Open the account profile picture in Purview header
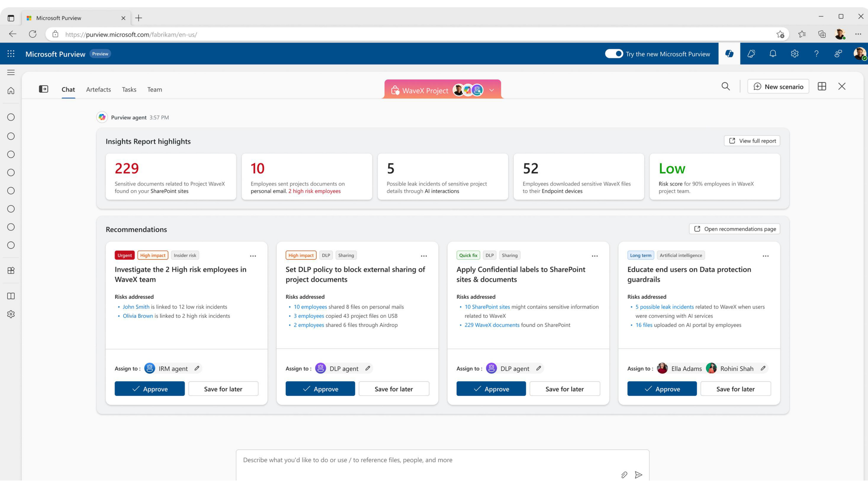This screenshot has width=868, height=488. pos(860,54)
